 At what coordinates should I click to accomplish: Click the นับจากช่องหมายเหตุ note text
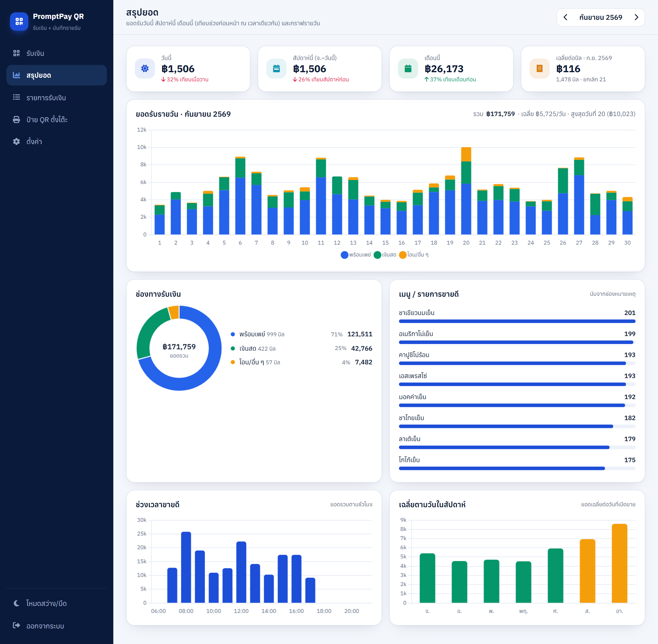612,294
